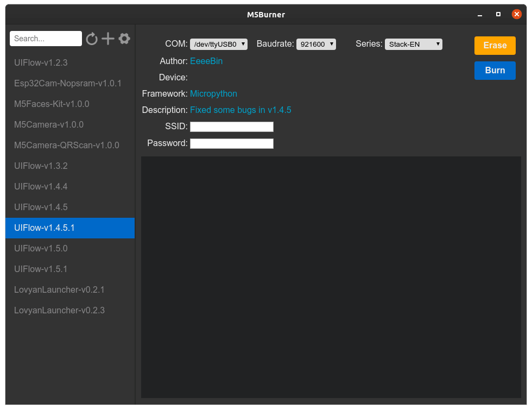Select UIFlow-v1.5.1 firmware
Viewport: 532px width, 410px height.
(70, 269)
